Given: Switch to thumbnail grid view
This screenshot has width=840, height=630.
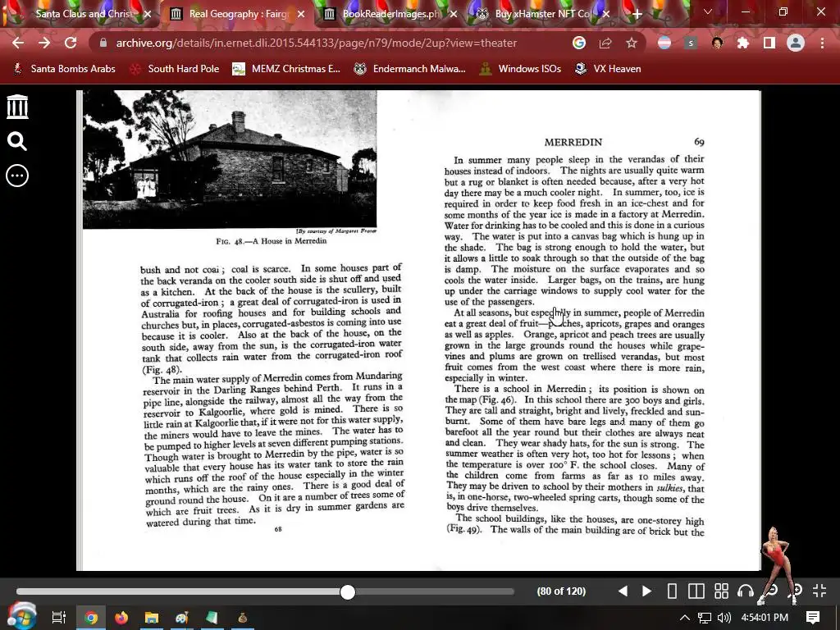Looking at the screenshot, I should click(x=722, y=591).
